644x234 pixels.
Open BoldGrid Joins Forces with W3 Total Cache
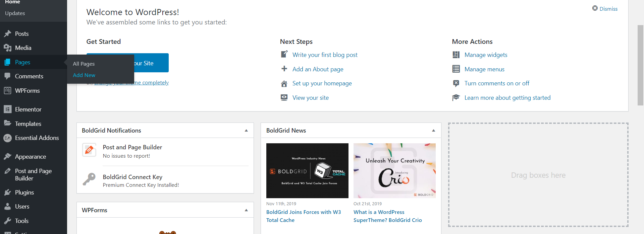coord(304,216)
